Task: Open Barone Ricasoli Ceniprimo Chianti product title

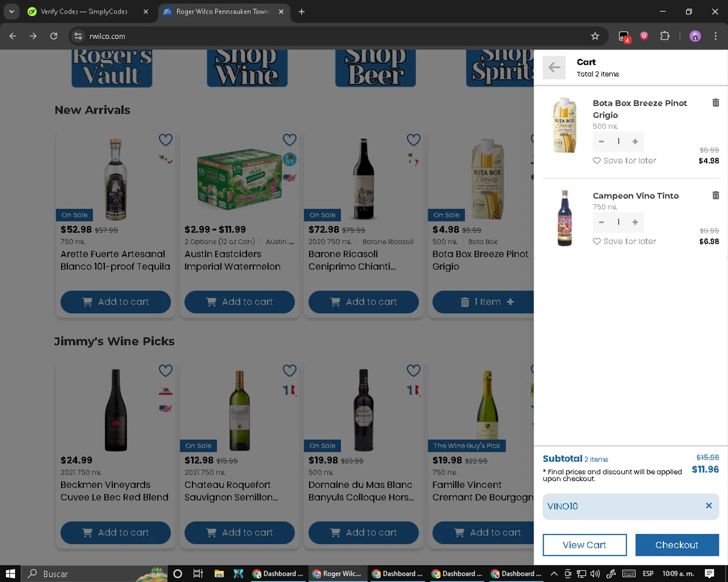Action: pyautogui.click(x=352, y=260)
